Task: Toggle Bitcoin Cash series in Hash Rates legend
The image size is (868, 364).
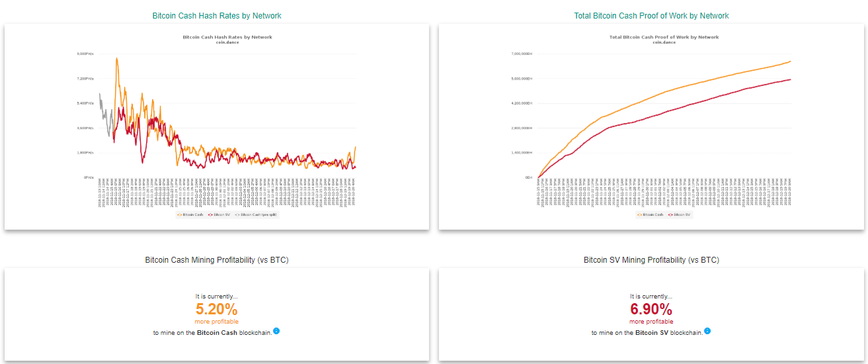Action: click(x=192, y=214)
